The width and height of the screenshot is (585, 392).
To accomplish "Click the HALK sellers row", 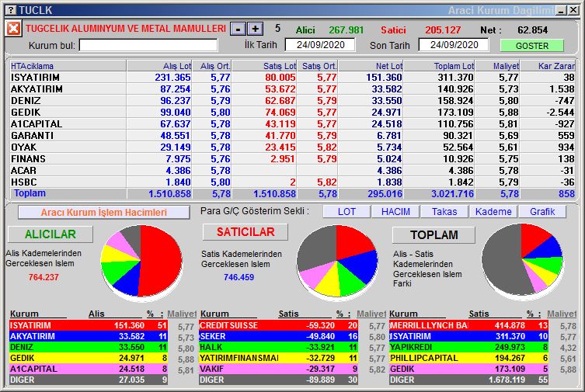I will 278,347.
